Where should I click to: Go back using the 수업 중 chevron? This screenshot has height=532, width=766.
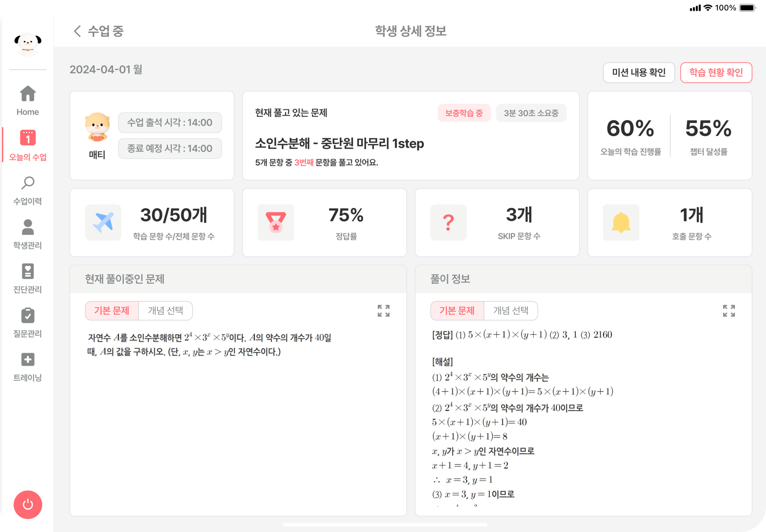tap(77, 31)
